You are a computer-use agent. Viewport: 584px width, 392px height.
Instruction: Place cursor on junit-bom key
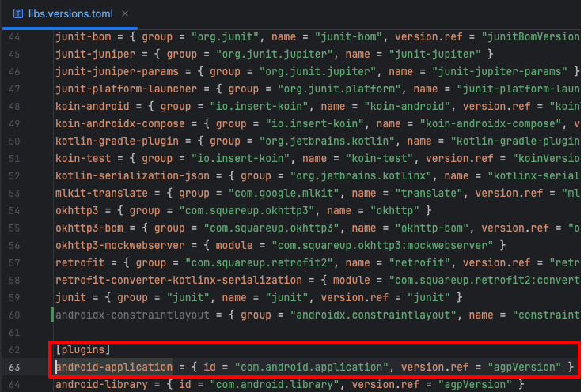coord(83,37)
